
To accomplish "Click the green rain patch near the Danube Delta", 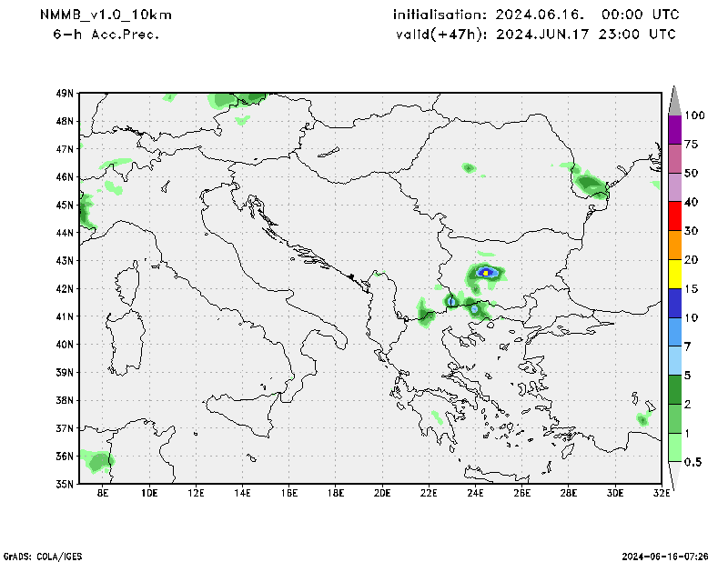I will tap(591, 186).
